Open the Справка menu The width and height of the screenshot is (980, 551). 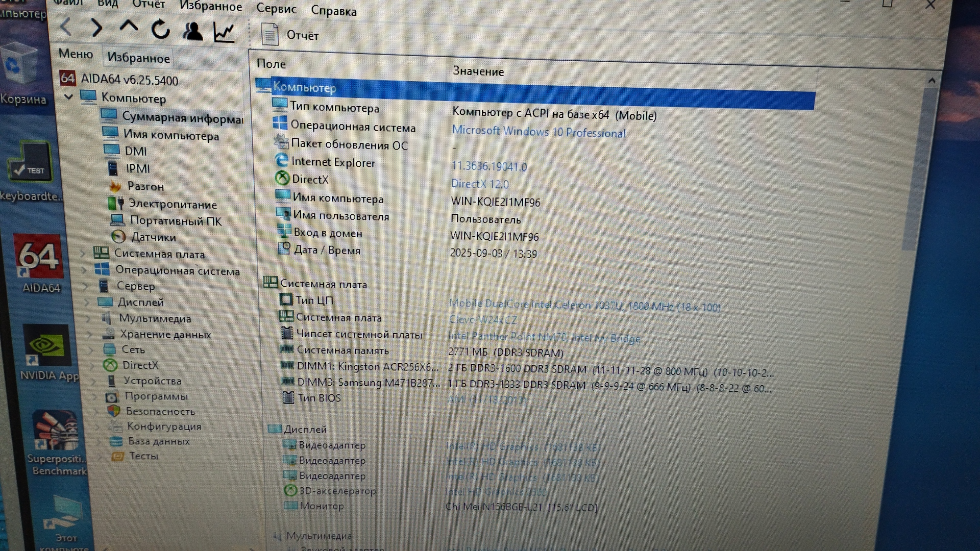(334, 11)
